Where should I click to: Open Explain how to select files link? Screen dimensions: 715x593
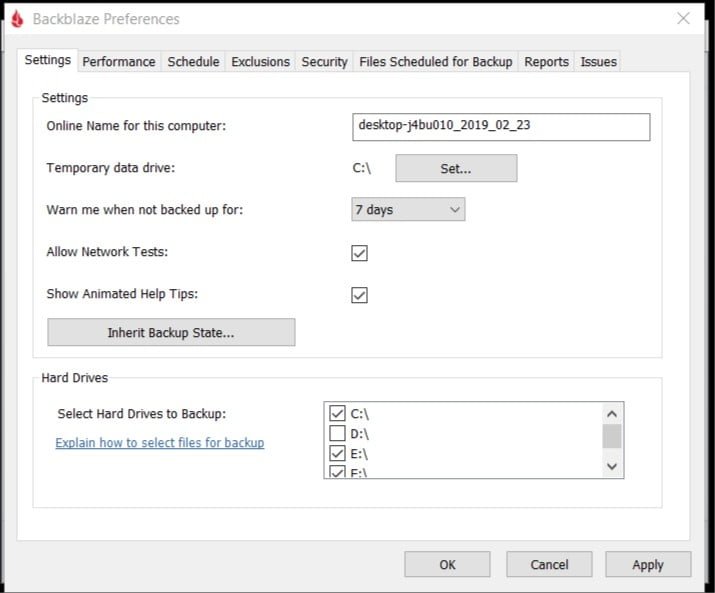click(x=160, y=442)
